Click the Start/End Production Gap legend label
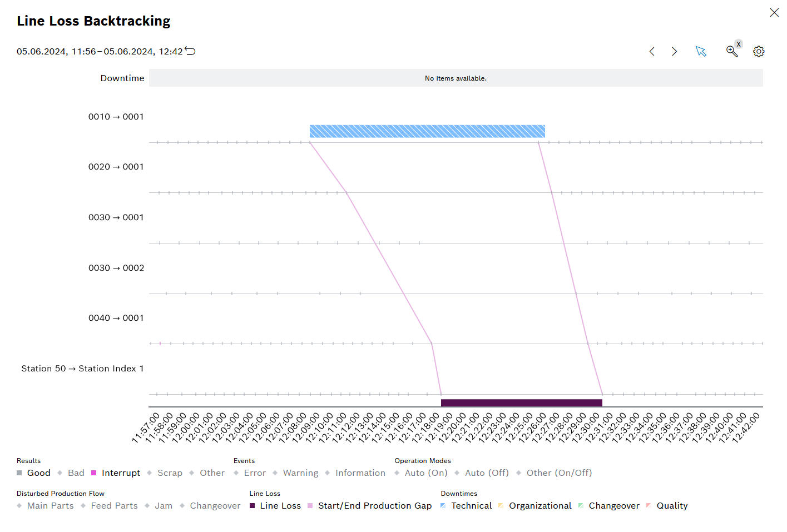 [x=374, y=505]
